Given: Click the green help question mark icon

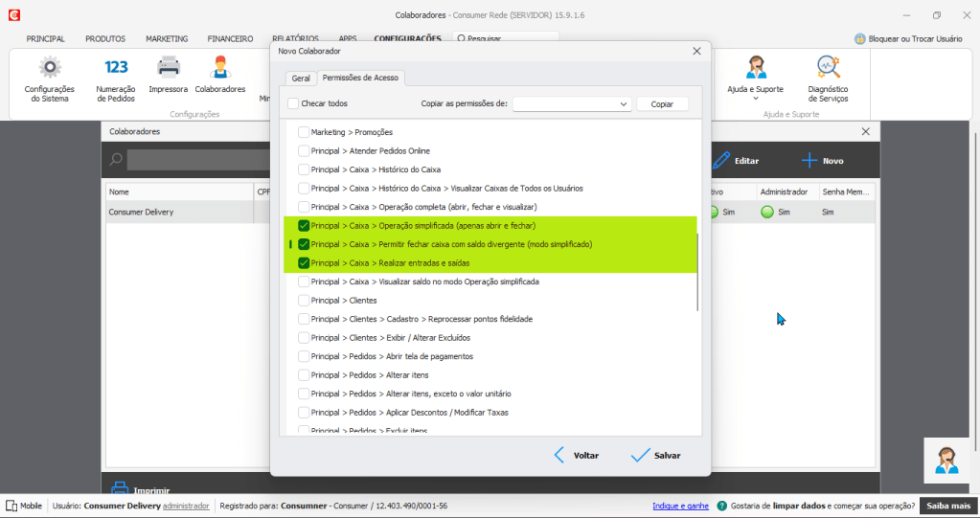Looking at the screenshot, I should click(x=722, y=506).
